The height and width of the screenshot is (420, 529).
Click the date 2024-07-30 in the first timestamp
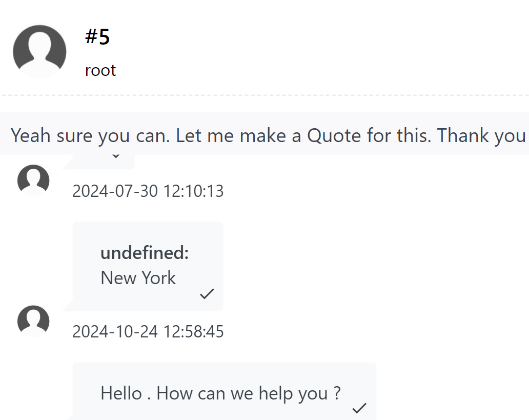tap(115, 191)
